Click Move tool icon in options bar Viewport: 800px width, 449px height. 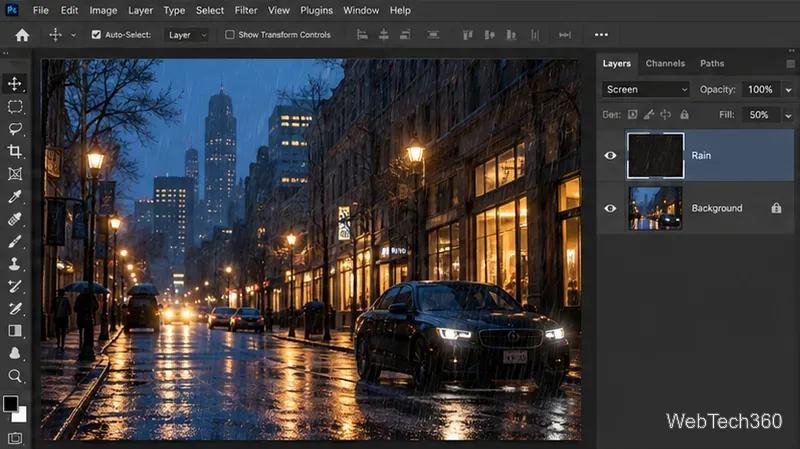[x=55, y=35]
